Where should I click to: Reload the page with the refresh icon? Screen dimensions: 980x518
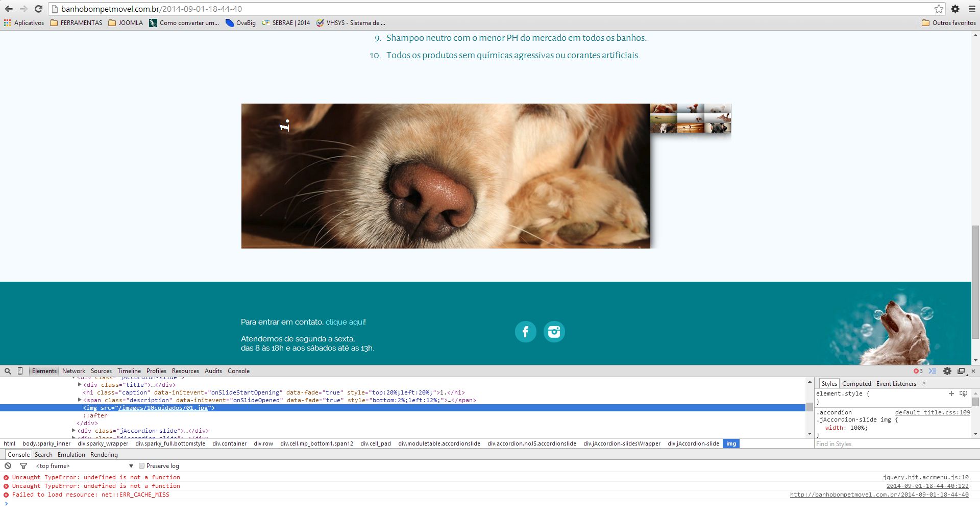tap(38, 9)
